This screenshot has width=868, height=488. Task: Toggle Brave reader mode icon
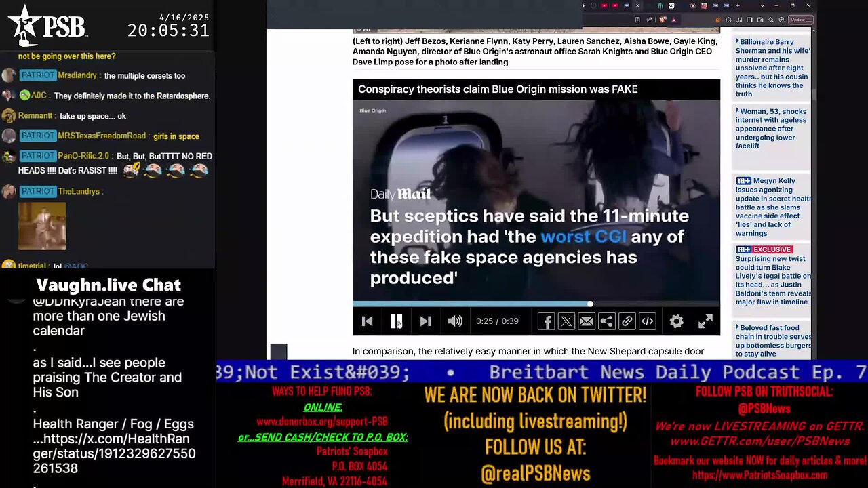[x=637, y=20]
